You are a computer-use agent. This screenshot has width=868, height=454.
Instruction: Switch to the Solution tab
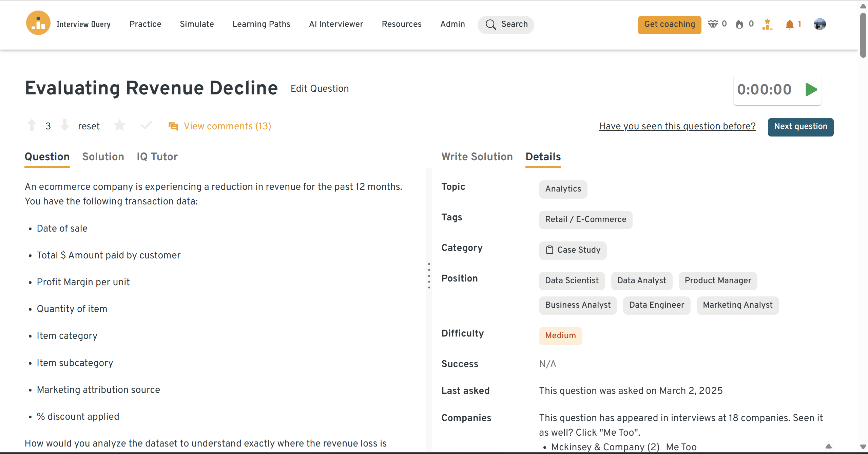103,157
